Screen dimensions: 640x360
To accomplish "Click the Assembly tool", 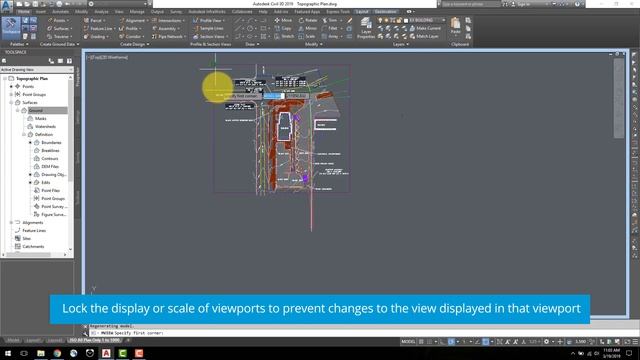I will pos(165,29).
